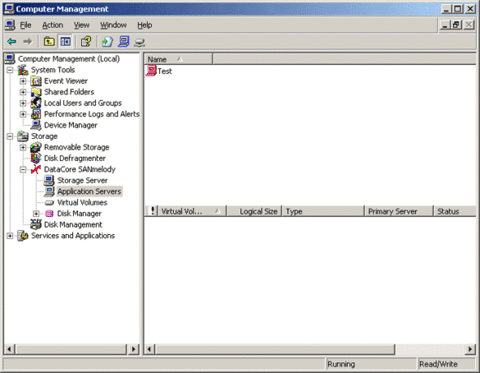Select the Test application server entry
Viewport: 480px width, 373px height.
tap(165, 71)
